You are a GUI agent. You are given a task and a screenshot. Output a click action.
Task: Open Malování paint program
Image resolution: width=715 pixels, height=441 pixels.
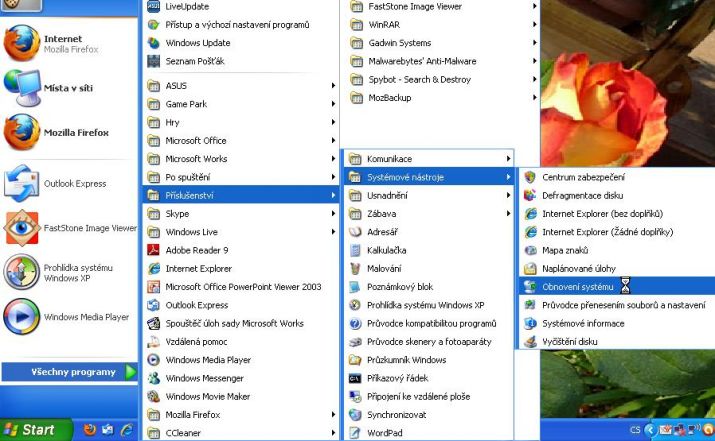[429, 268]
